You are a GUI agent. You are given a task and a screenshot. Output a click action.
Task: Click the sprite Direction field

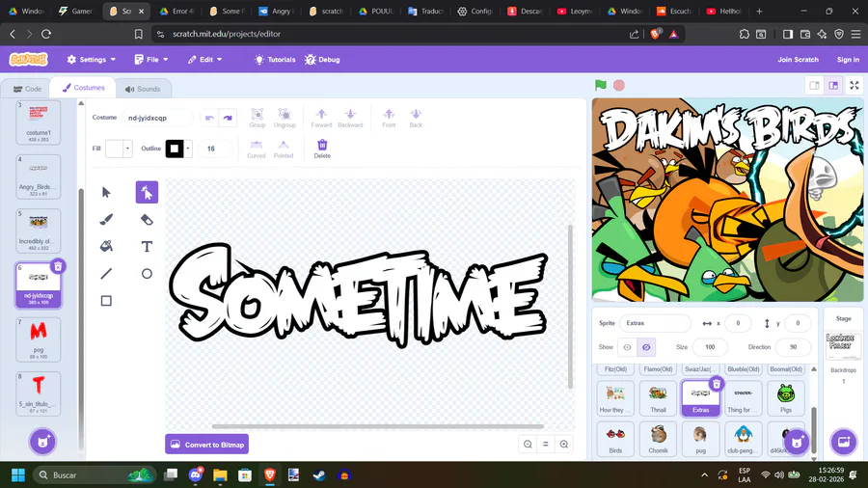tap(794, 347)
